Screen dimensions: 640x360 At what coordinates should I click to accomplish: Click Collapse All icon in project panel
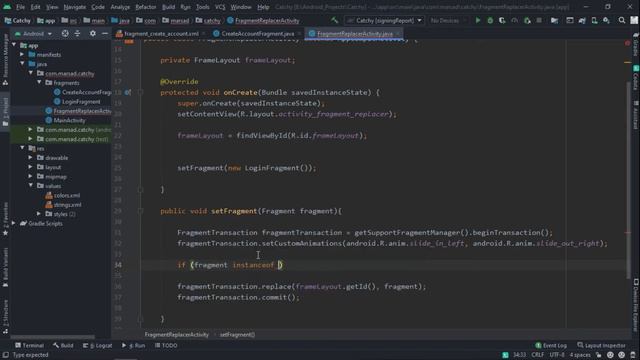point(78,33)
